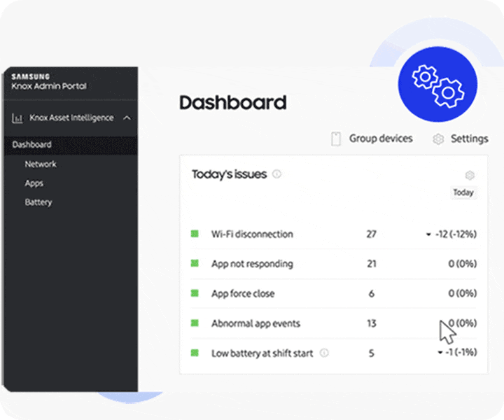Image resolution: width=504 pixels, height=420 pixels.
Task: Click the Samsung Knox Admin Portal logo
Action: pos(49,82)
